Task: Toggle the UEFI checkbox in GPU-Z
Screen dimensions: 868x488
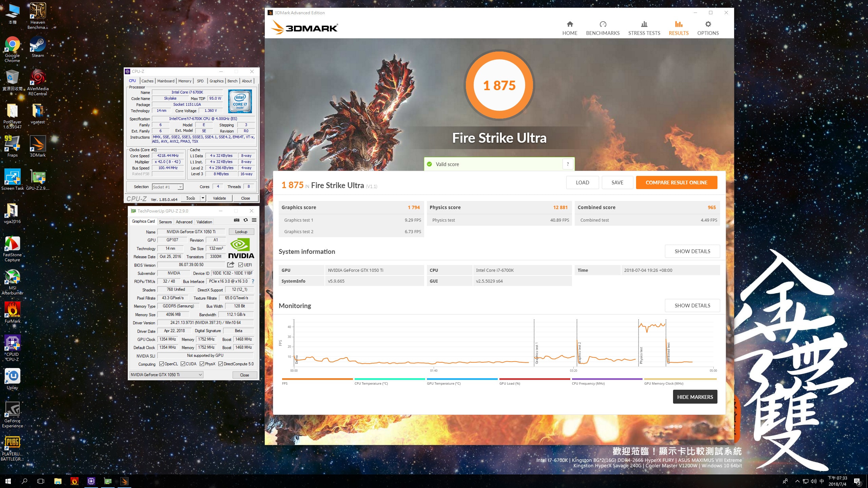Action: click(240, 265)
